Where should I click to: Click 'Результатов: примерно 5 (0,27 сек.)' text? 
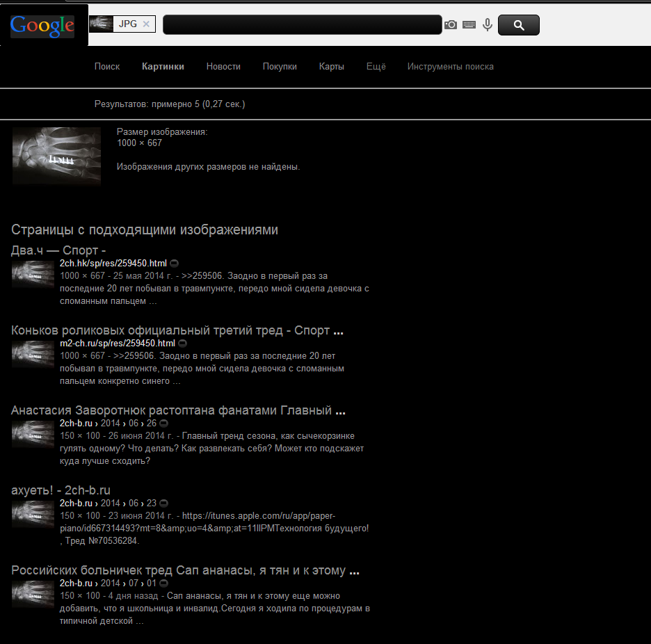170,104
